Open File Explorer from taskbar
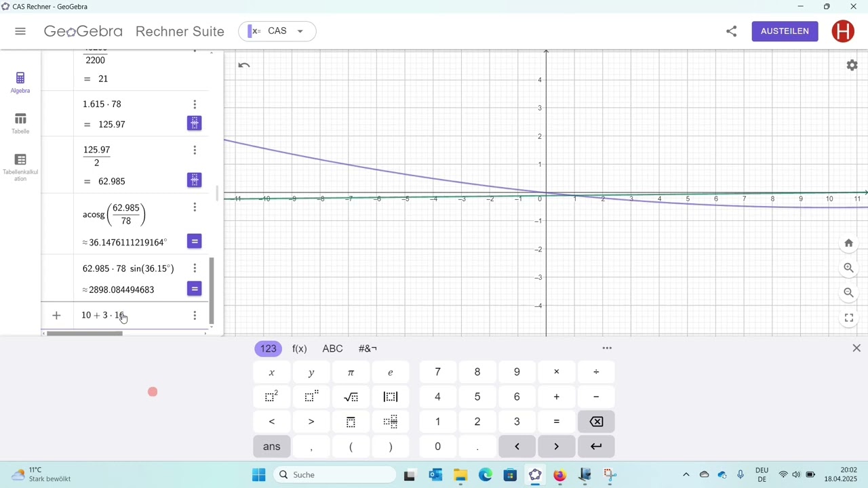 (x=460, y=475)
